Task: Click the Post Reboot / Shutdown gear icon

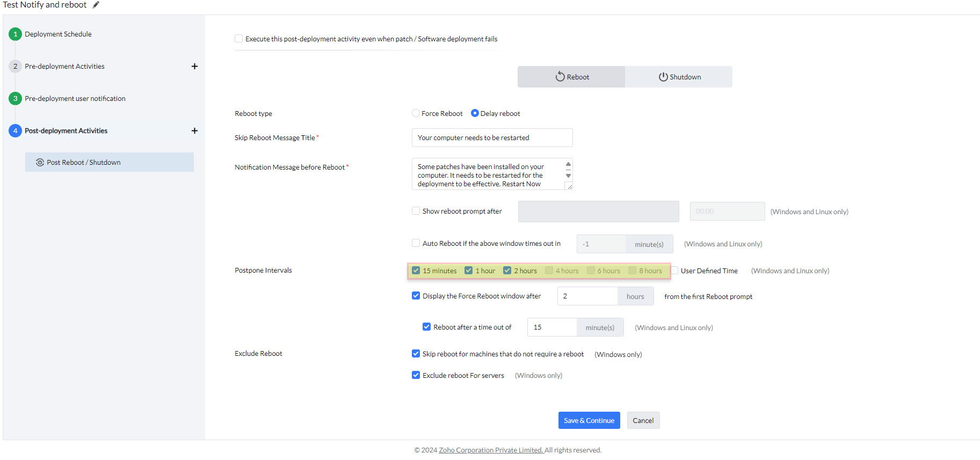Action: [x=40, y=162]
